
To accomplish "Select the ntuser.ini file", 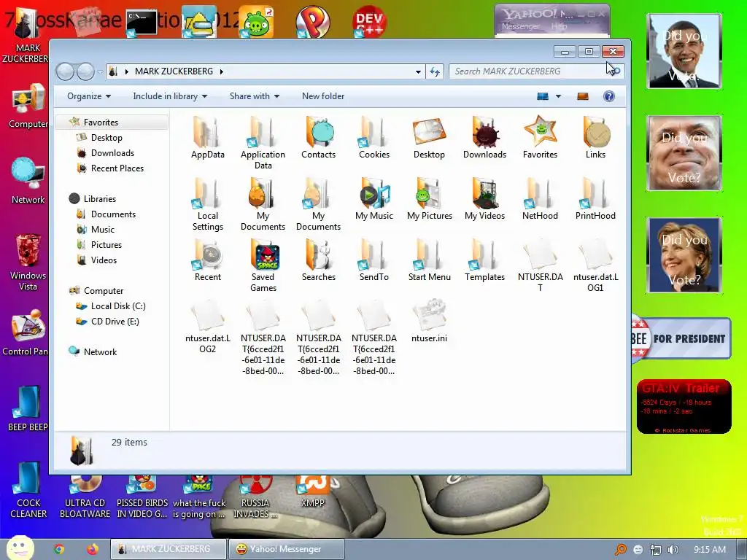I will click(429, 322).
